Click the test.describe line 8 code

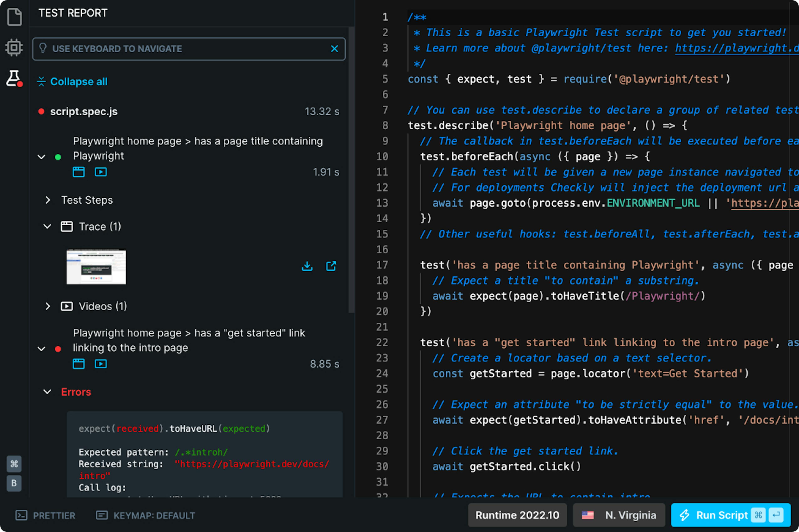(547, 126)
